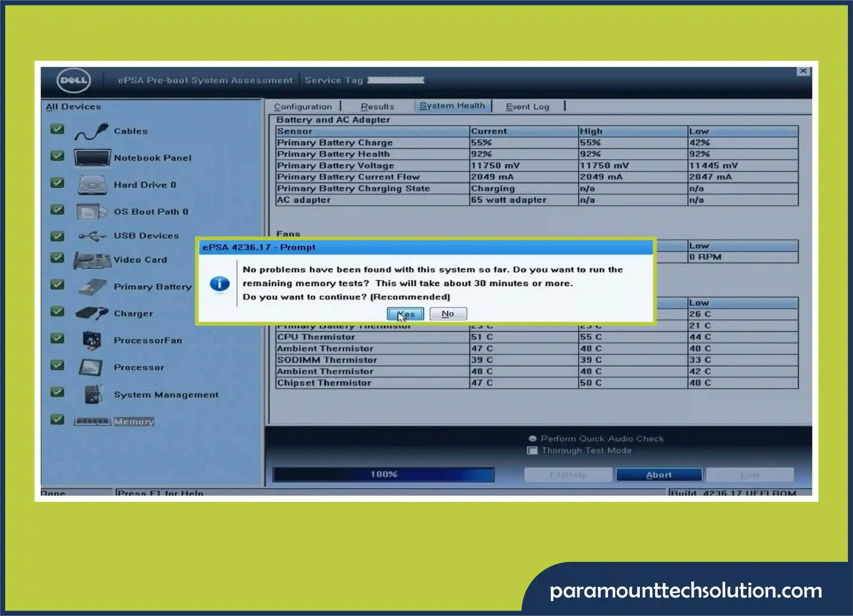The width and height of the screenshot is (853, 616).
Task: Select the Processor chip icon
Action: coord(91,367)
